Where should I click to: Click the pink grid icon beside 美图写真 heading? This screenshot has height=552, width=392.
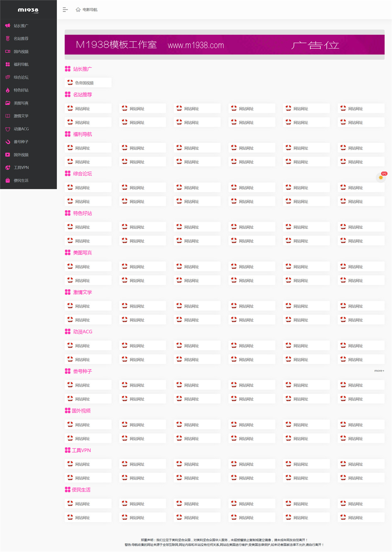pyautogui.click(x=68, y=252)
